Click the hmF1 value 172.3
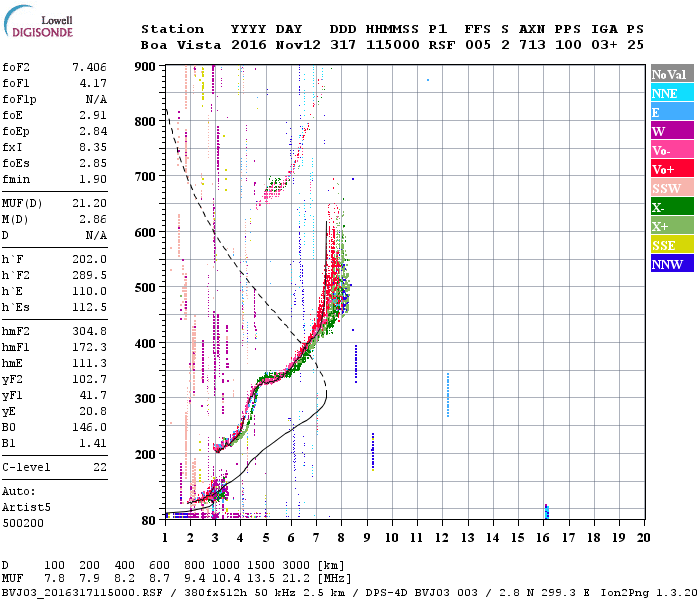700x600 pixels. pos(89,348)
